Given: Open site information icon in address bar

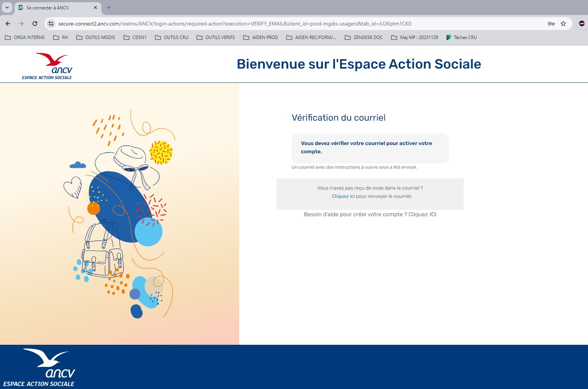Looking at the screenshot, I should click(51, 24).
